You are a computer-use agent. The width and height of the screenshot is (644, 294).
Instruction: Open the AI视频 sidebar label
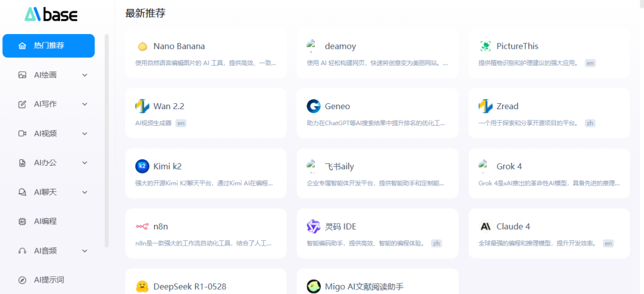click(x=45, y=134)
